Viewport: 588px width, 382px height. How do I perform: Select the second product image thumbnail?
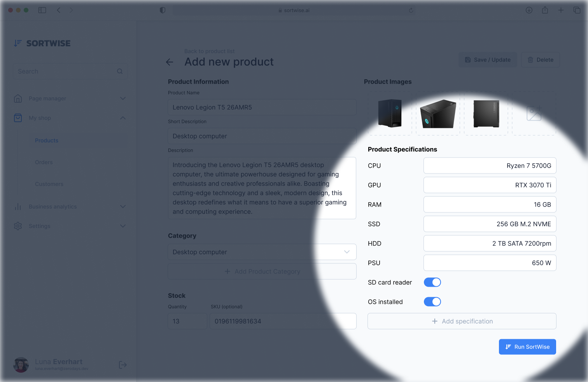coord(437,113)
